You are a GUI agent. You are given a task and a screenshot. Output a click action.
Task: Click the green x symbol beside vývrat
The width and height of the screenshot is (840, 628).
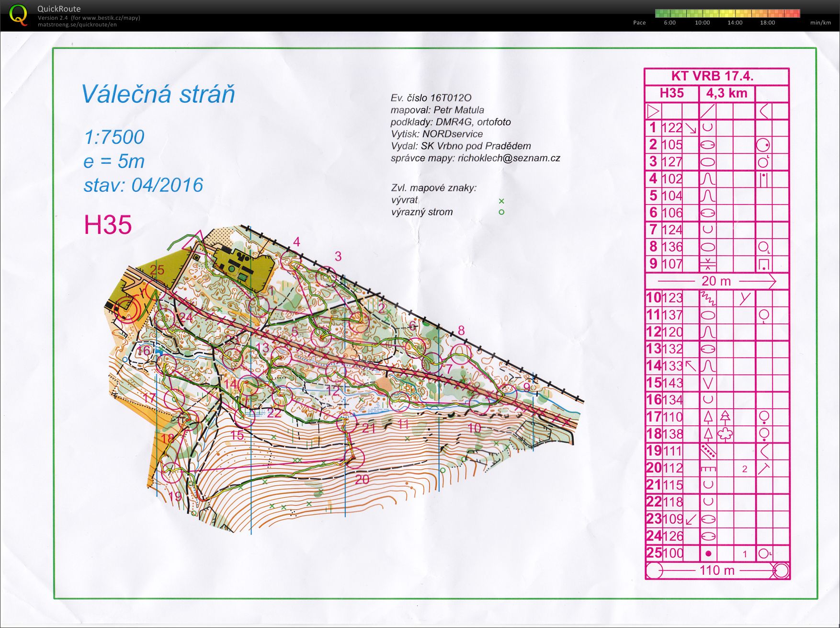pos(501,201)
